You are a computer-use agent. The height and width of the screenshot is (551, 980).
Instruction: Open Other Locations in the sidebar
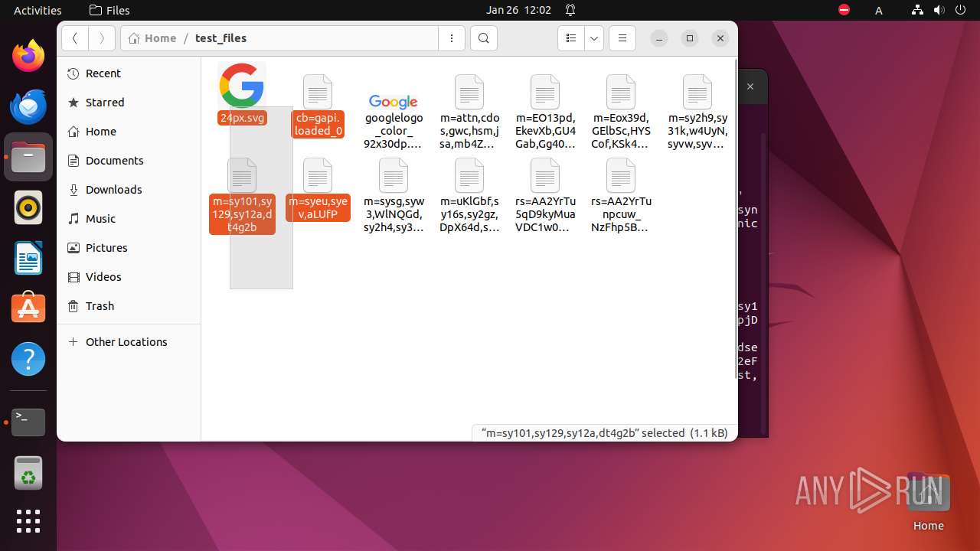pos(129,342)
